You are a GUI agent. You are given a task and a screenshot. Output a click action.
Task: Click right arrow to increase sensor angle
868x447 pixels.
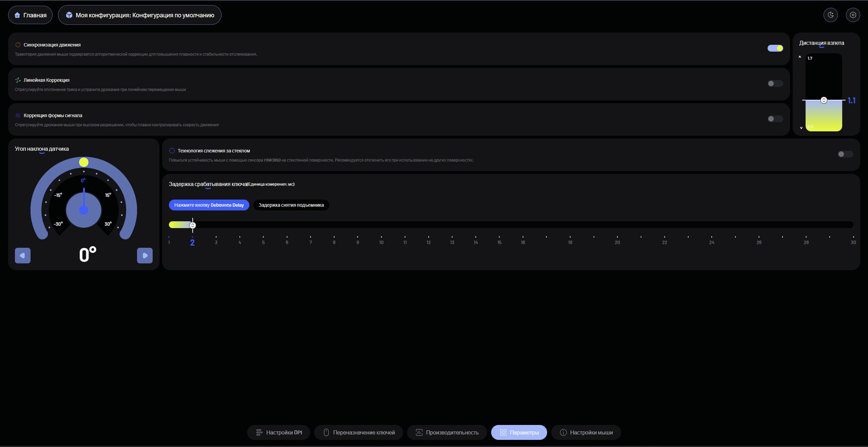145,256
